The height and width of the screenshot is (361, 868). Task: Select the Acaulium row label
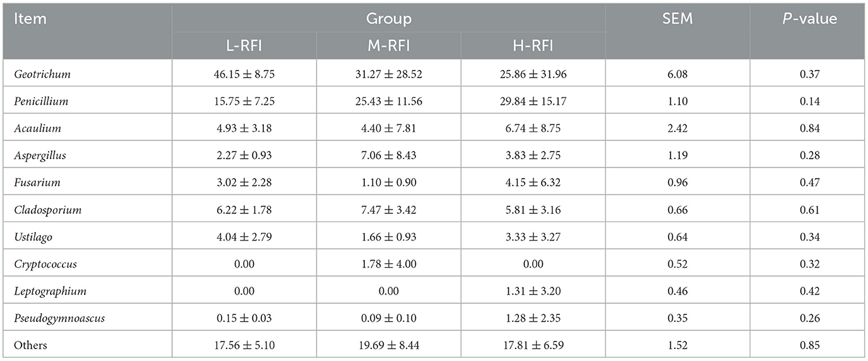(35, 129)
